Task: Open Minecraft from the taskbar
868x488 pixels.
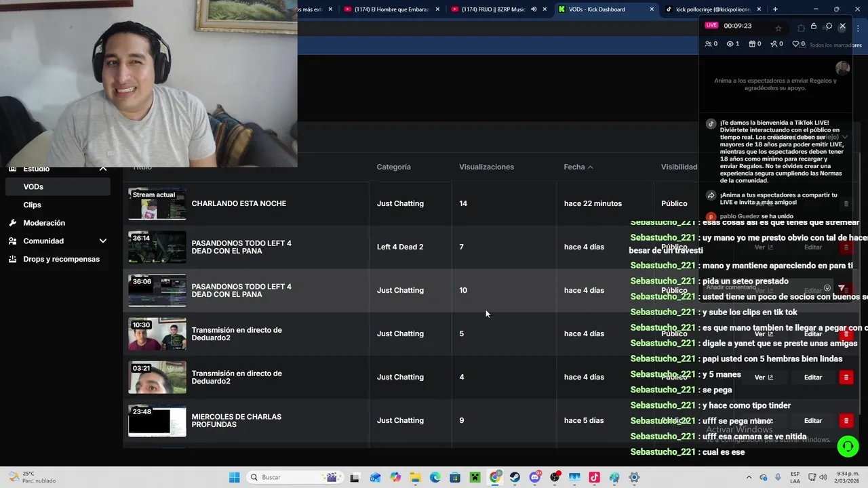Action: tap(475, 477)
